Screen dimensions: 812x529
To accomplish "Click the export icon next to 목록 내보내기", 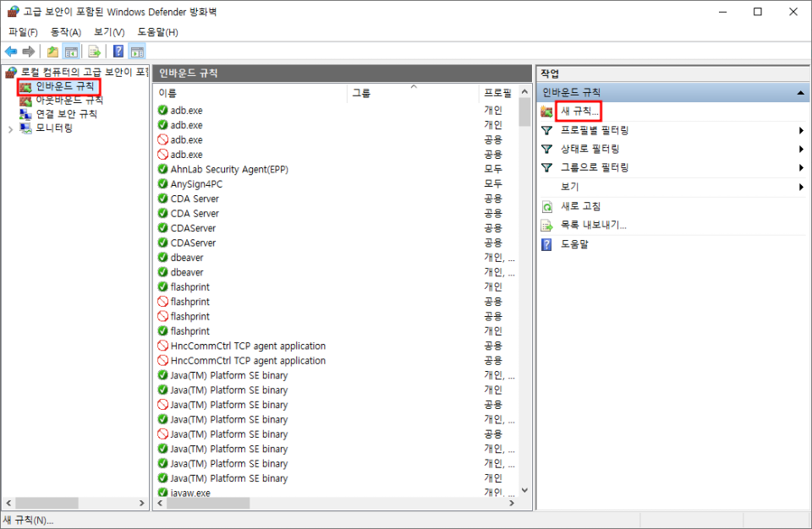I will 547,225.
